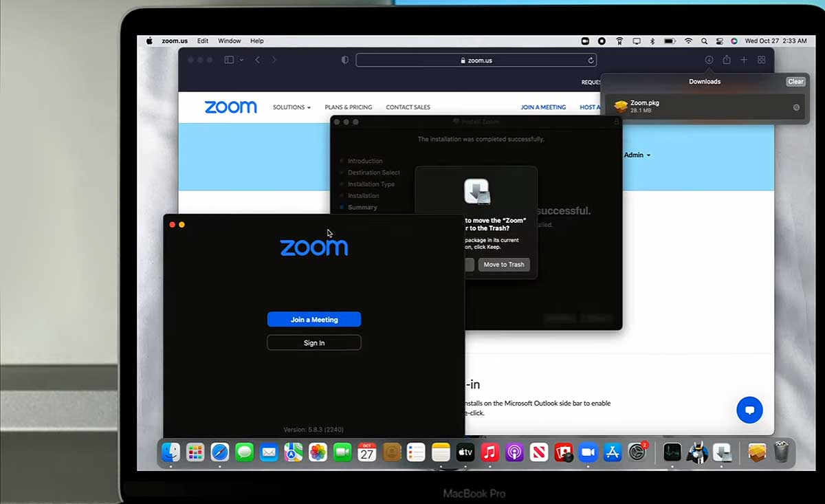Expand Admin dropdown on Zoom webpage

(637, 155)
